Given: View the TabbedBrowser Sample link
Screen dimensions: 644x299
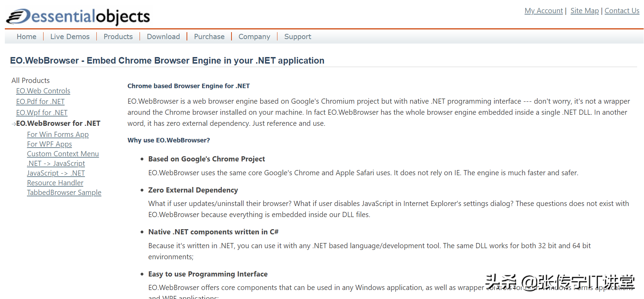Looking at the screenshot, I should click(x=64, y=193).
